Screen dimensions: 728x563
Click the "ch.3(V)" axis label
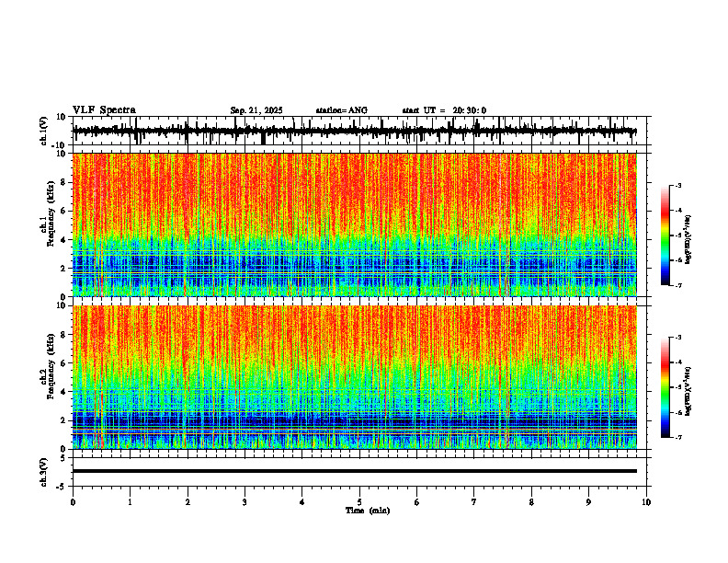tap(44, 472)
